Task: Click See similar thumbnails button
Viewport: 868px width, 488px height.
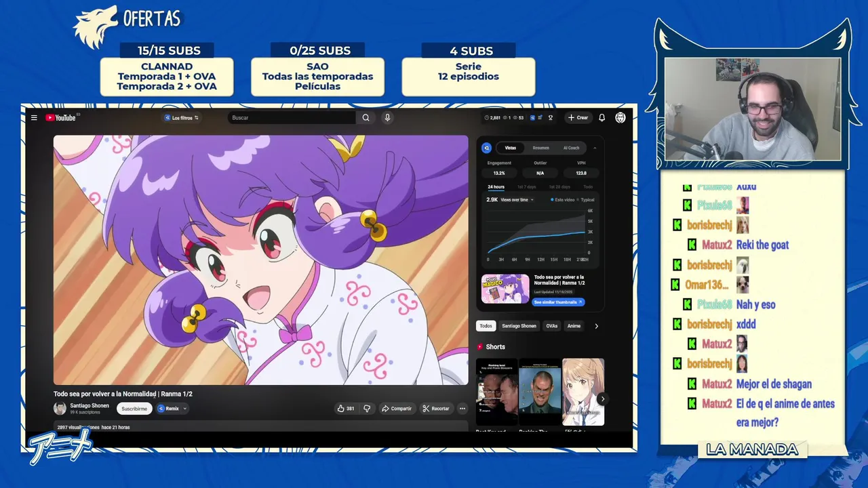Action: coord(558,302)
